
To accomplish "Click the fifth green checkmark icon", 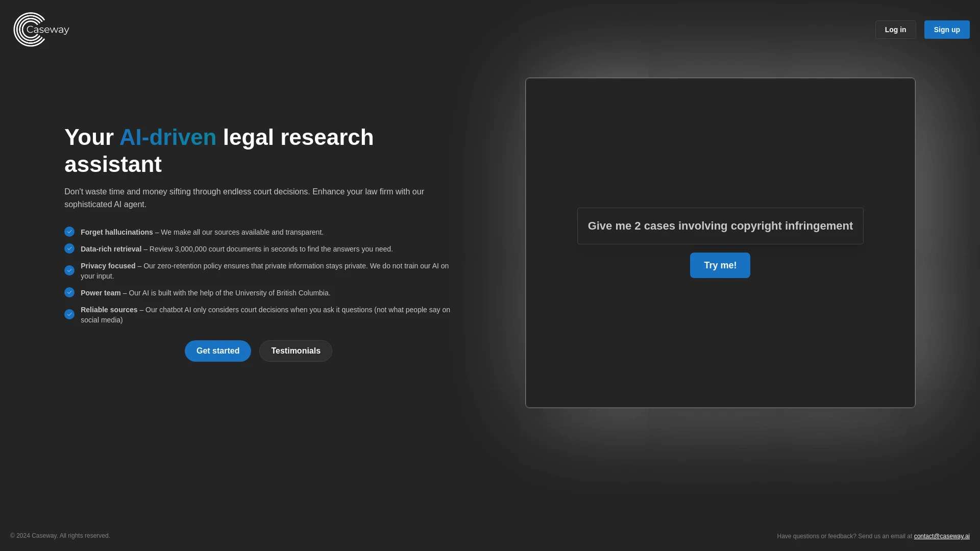I will 69,314.
